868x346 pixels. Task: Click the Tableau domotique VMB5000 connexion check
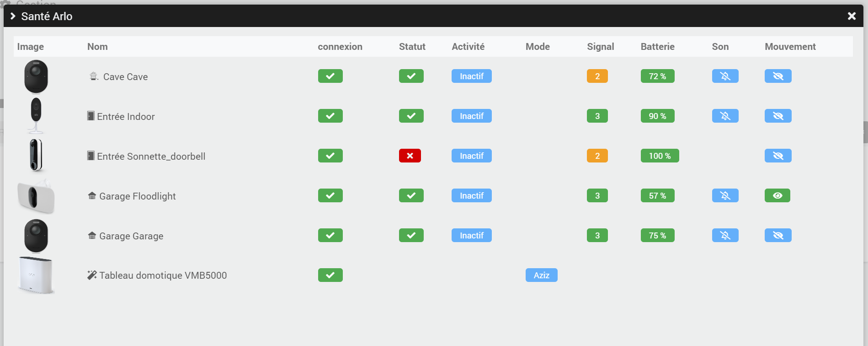click(x=330, y=275)
